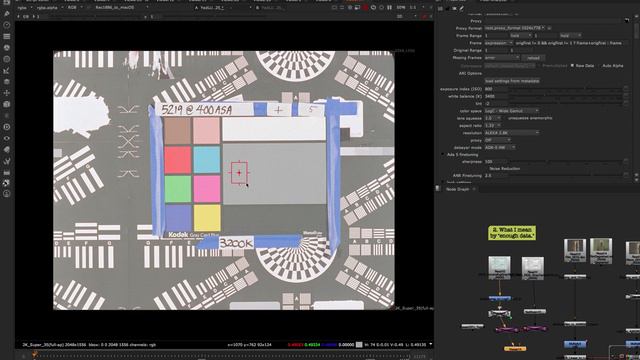This screenshot has width=640, height=360.
Task: Open the Frame expression mode dropdown
Action: tap(498, 43)
